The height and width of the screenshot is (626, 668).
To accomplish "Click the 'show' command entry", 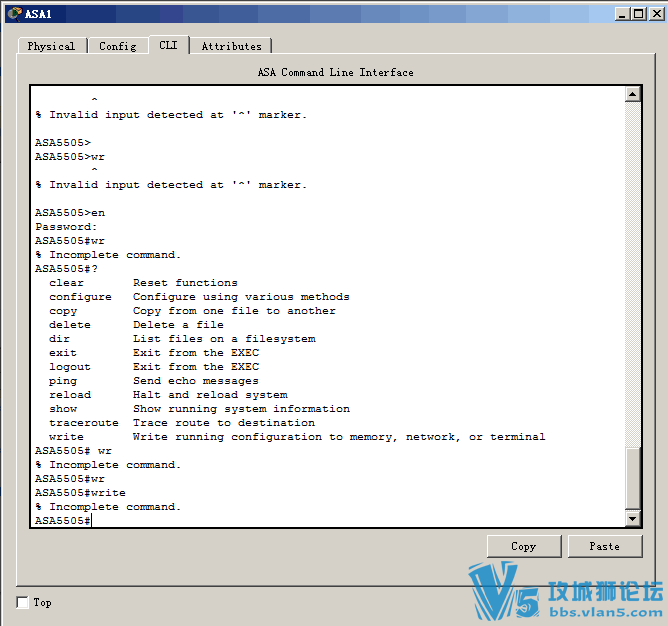I will [x=63, y=409].
